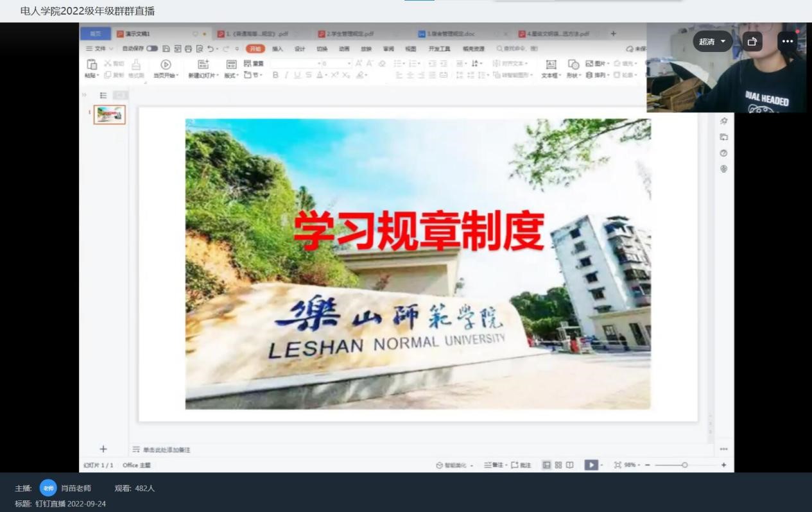Collapse the slide panel with double chevron
This screenshot has height=512, width=812.
click(x=83, y=95)
